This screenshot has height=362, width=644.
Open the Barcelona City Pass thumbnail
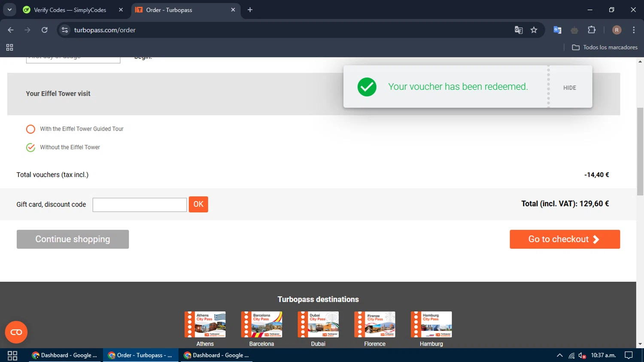click(261, 324)
